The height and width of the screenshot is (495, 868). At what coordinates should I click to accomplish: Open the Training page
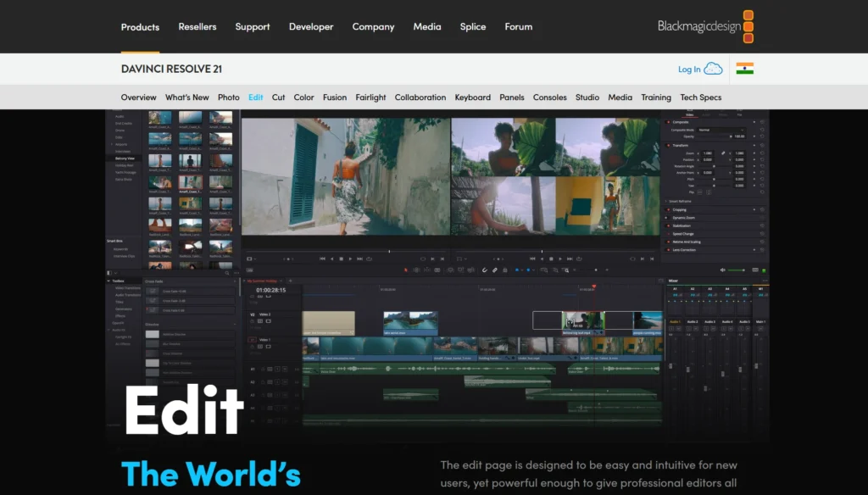tap(656, 97)
